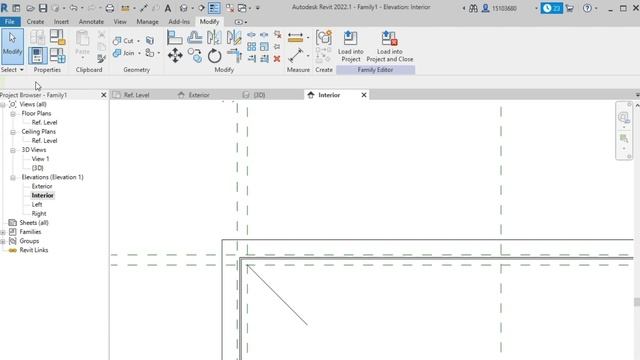Collapse the Floor Plans tree node
This screenshot has height=360, width=640.
13,113
